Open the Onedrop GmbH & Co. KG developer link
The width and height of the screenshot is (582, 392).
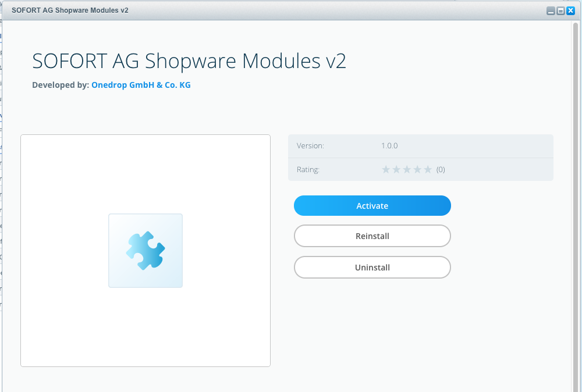[x=141, y=85]
